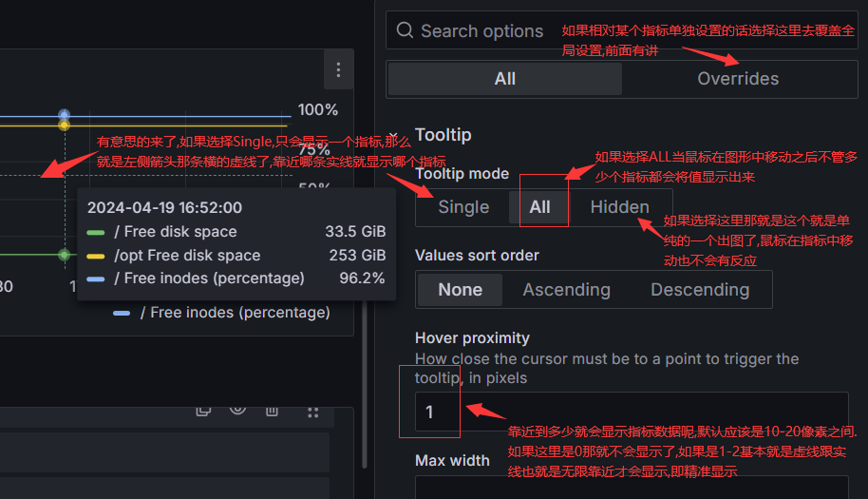868x499 pixels.
Task: Click the Max width input field
Action: click(x=631, y=488)
